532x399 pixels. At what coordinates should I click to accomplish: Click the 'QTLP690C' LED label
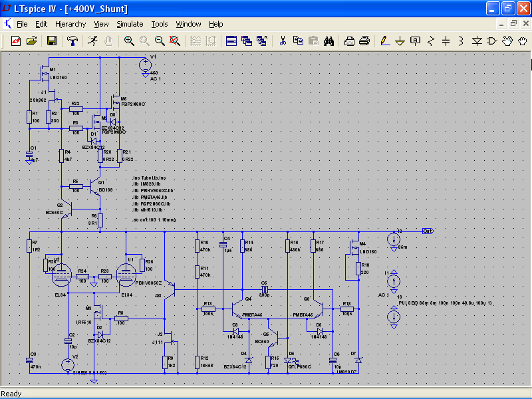[x=300, y=366]
